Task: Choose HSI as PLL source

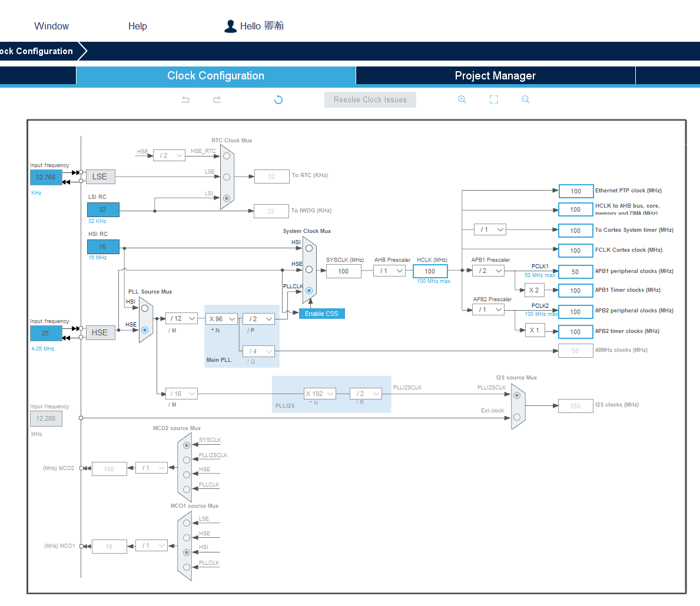Action: click(145, 308)
